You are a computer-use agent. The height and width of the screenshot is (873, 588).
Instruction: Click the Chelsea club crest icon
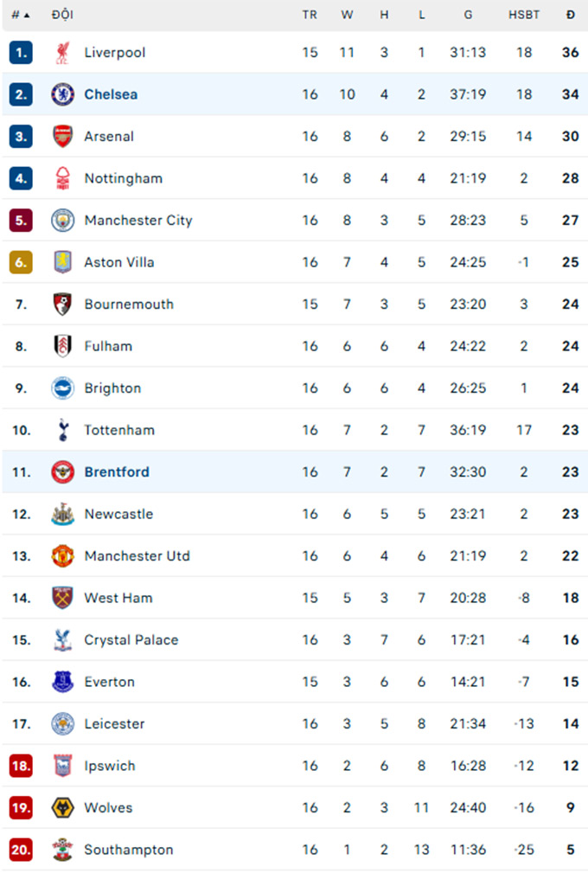pos(63,94)
